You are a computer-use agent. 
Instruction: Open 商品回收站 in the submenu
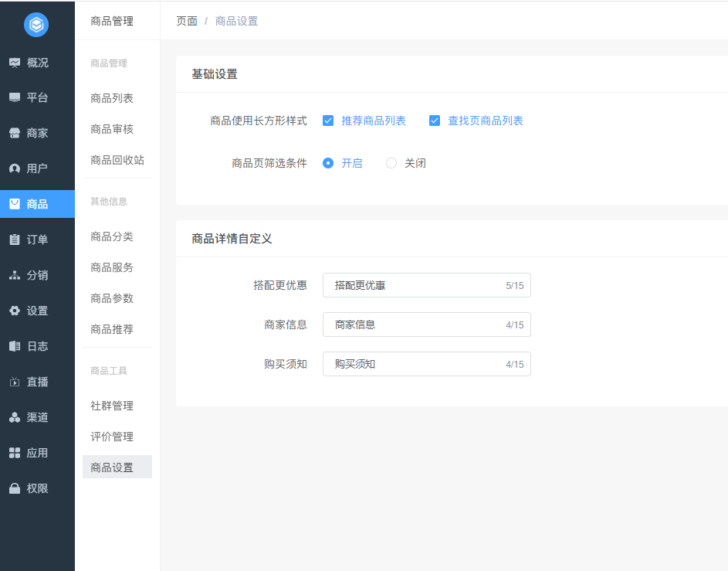[117, 160]
